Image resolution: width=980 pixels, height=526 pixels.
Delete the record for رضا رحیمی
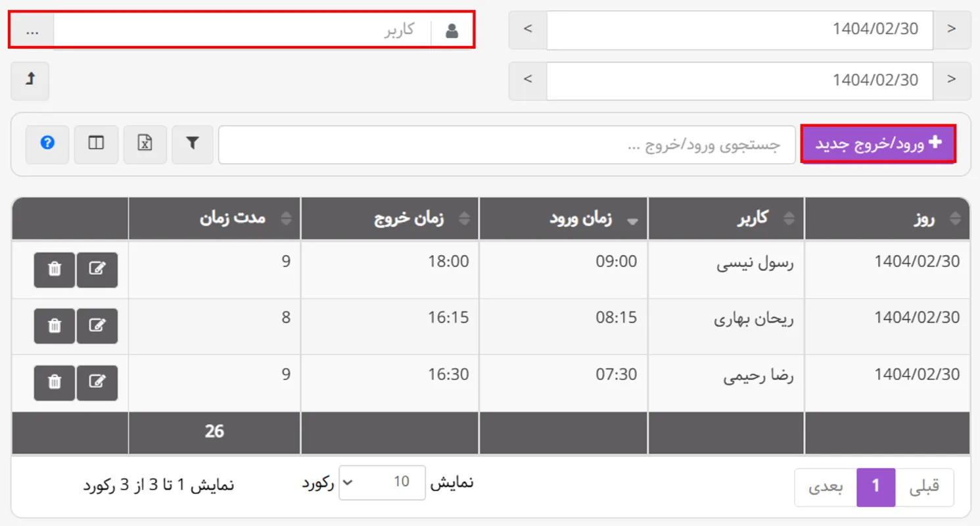(x=54, y=383)
